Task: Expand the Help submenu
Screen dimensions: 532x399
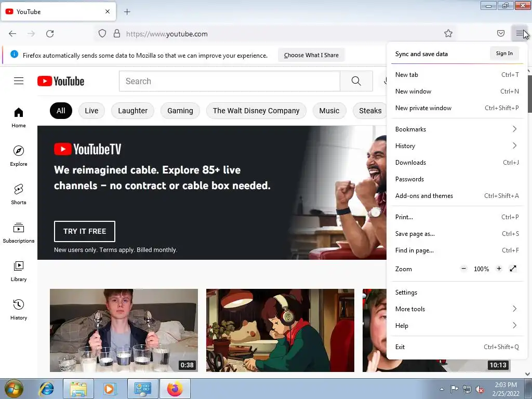Action: click(x=457, y=326)
